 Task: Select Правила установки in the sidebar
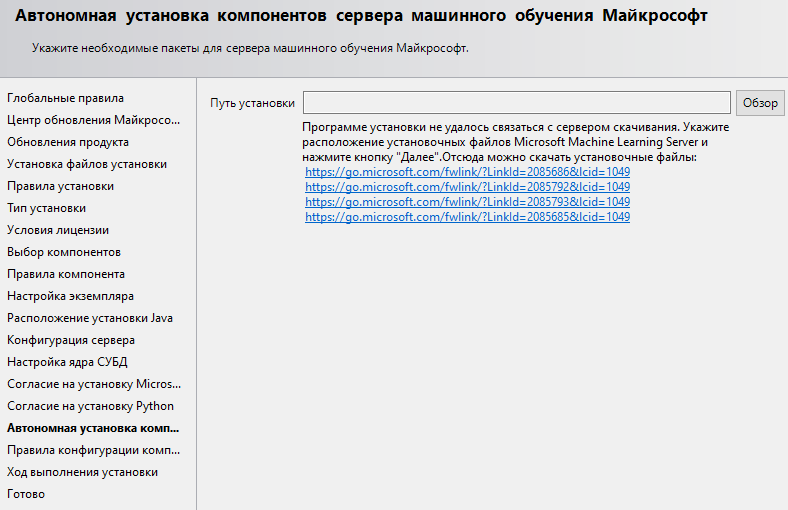(x=60, y=186)
